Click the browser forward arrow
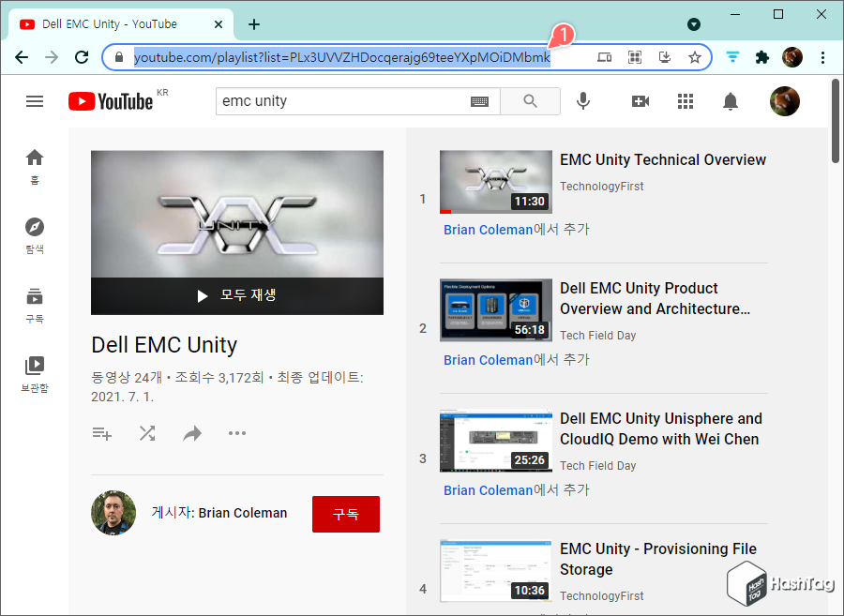The height and width of the screenshot is (616, 844). [52, 57]
